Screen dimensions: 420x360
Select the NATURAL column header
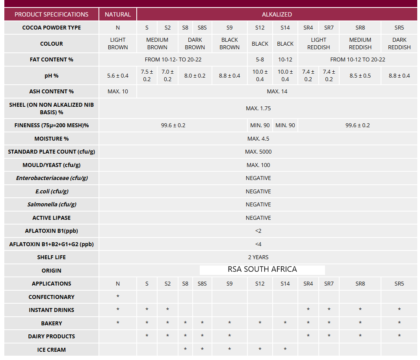point(117,14)
